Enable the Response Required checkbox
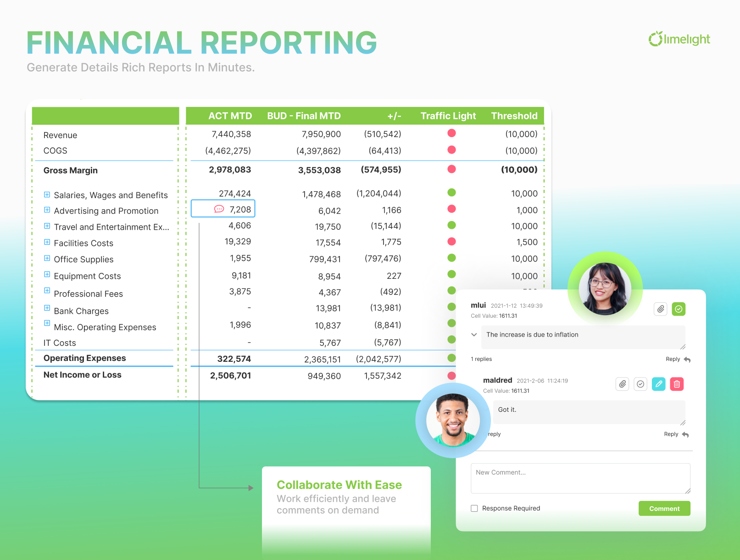Screen dimensions: 740x560 click(x=474, y=508)
